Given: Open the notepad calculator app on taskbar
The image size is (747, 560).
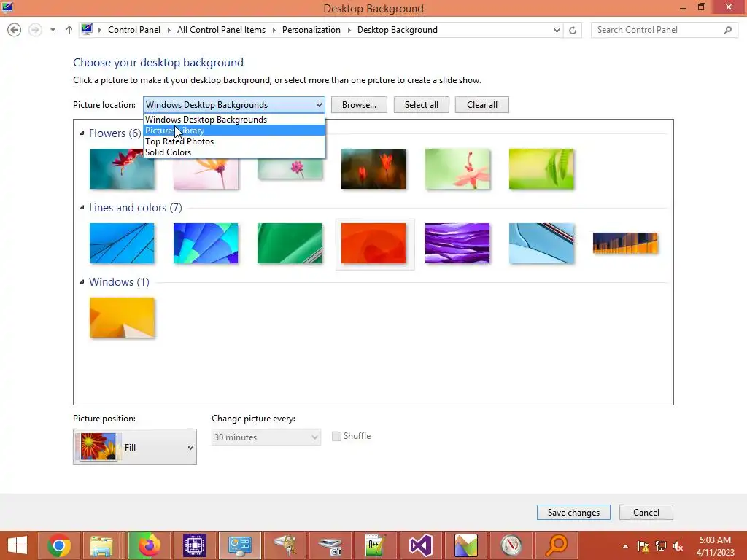Looking at the screenshot, I should 375,545.
